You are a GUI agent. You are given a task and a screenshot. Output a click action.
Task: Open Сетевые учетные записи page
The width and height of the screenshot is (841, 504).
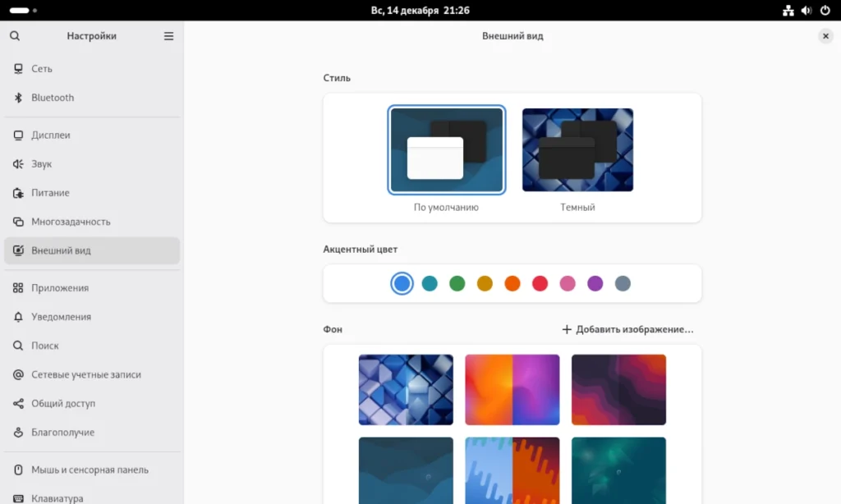pyautogui.click(x=92, y=375)
